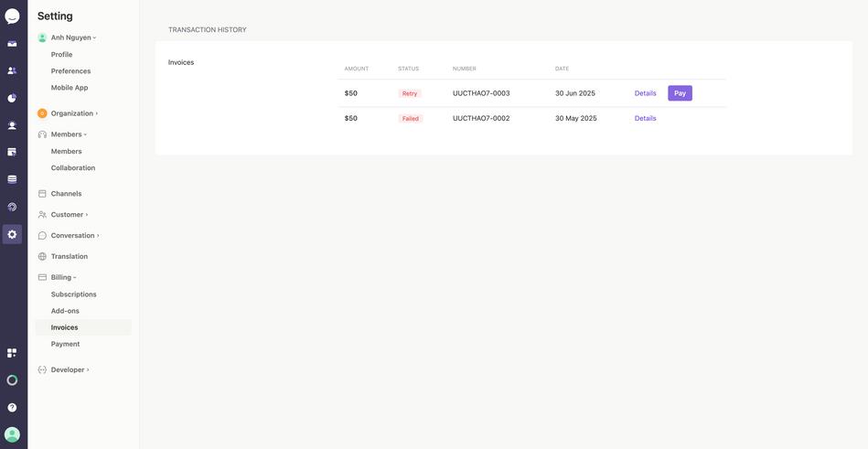868x449 pixels.
Task: Expand the Customer section chevron
Action: pyautogui.click(x=87, y=215)
